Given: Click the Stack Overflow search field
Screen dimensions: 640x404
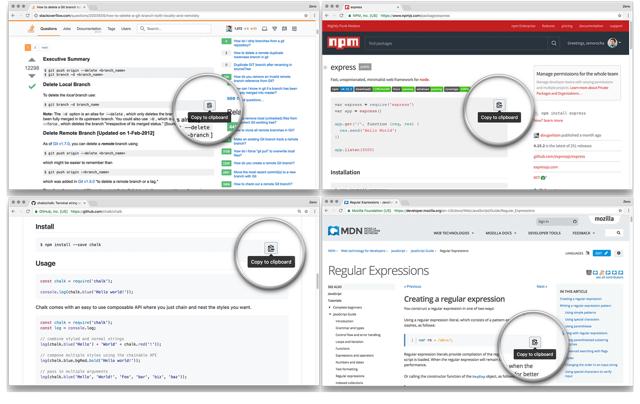Looking at the screenshot, I should tap(174, 29).
